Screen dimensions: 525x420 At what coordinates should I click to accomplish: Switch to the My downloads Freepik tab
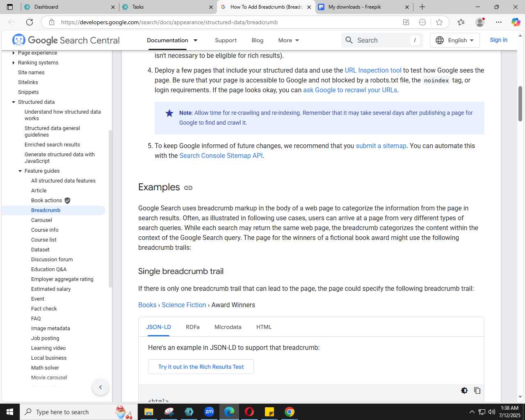click(x=363, y=7)
